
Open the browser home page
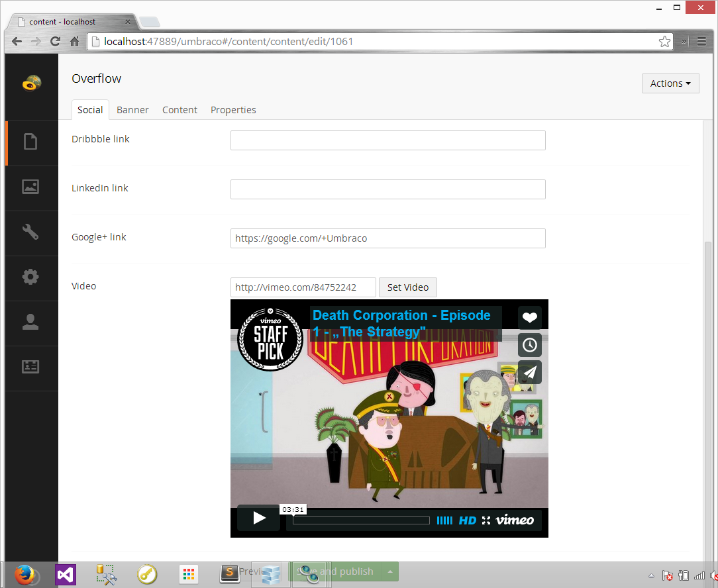point(75,42)
